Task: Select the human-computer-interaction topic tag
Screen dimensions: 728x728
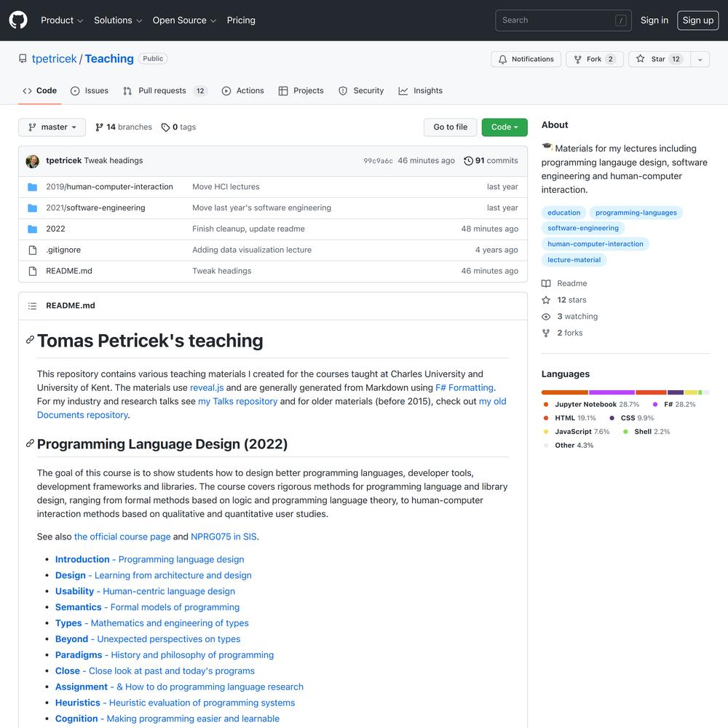Action: click(596, 244)
